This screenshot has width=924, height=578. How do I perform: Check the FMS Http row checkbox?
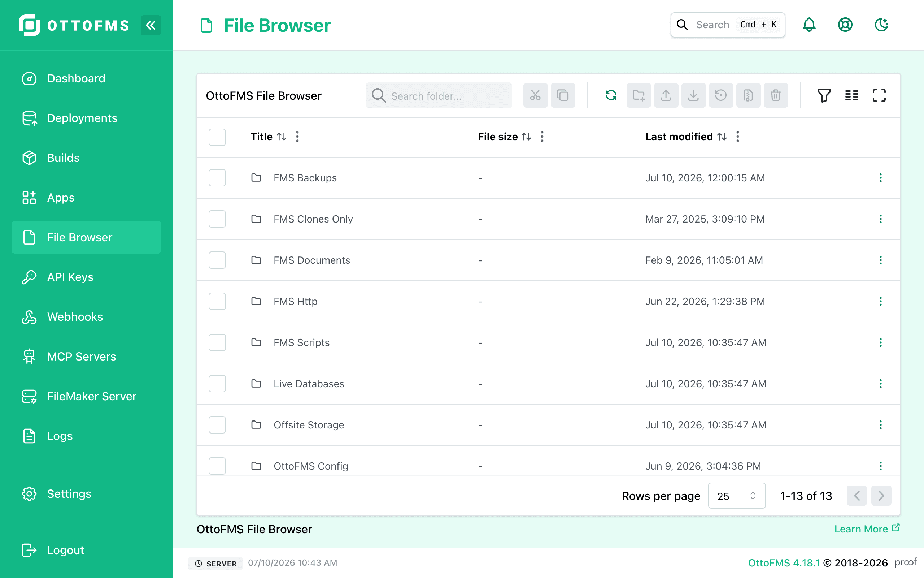click(217, 302)
